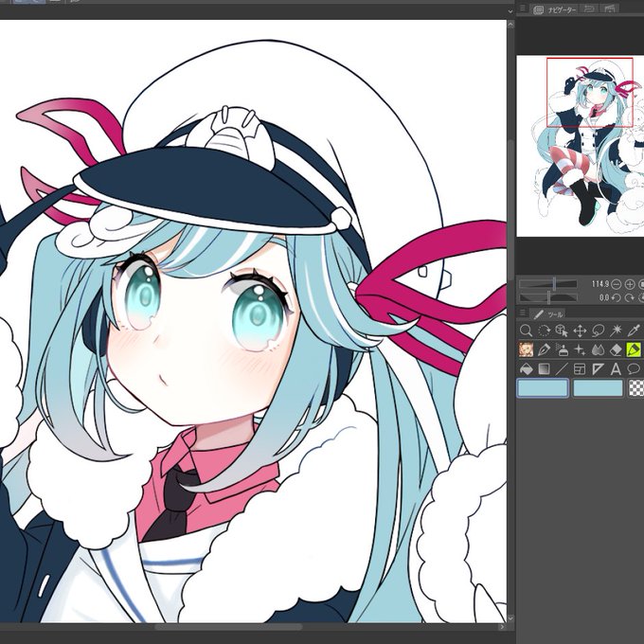Screen dimensions: 644x644
Task: Choose the transparent color swatch
Action: [636, 387]
